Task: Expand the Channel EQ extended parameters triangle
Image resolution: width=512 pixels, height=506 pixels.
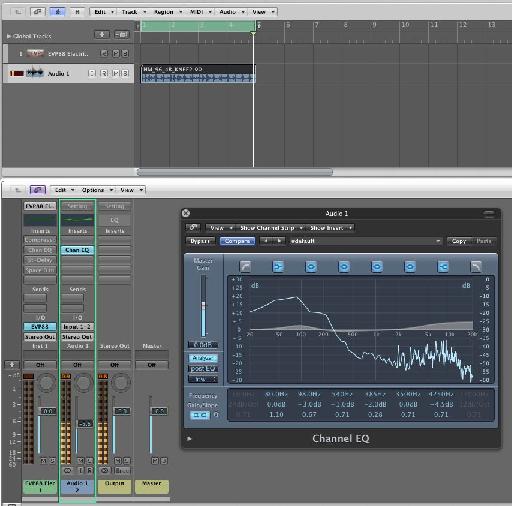Action: click(189, 438)
